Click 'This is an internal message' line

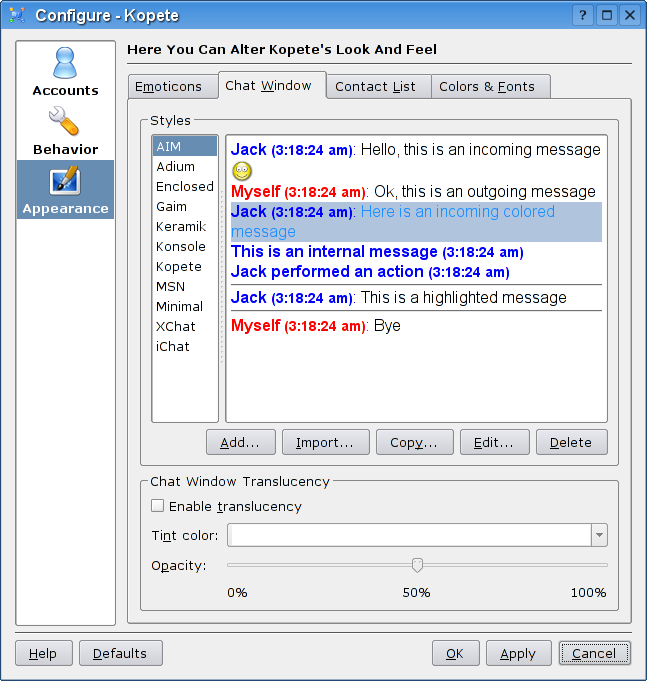point(377,251)
